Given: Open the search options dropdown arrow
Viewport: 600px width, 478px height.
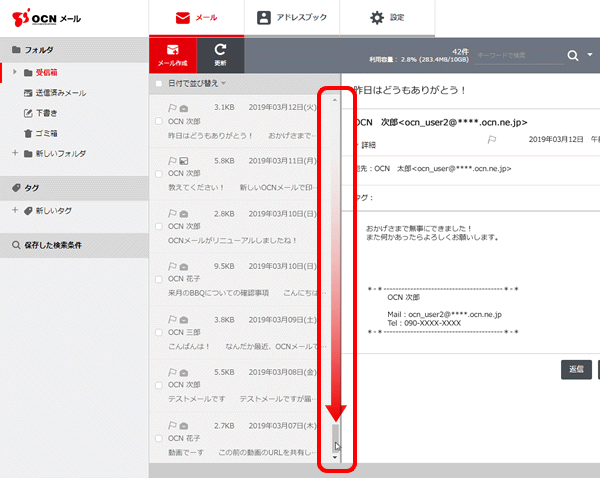Looking at the screenshot, I should (x=590, y=55).
